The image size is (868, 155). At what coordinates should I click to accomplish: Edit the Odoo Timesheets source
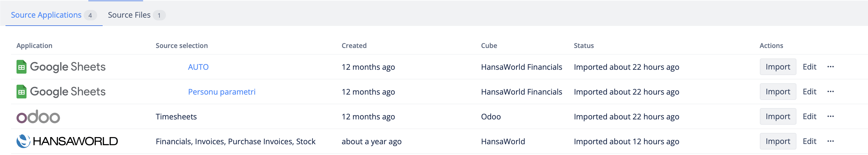point(809,116)
